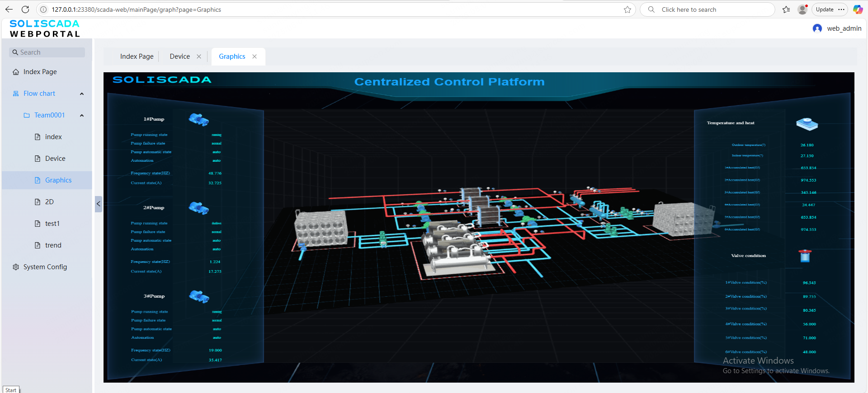This screenshot has width=868, height=393.
Task: Click the 3#Pump blue pump icon
Action: click(x=199, y=297)
